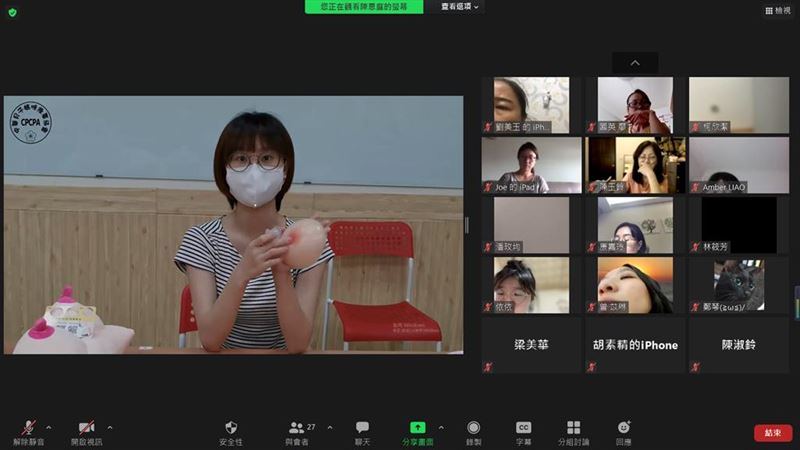Select Joe 的 iPad participant tile

[531, 165]
